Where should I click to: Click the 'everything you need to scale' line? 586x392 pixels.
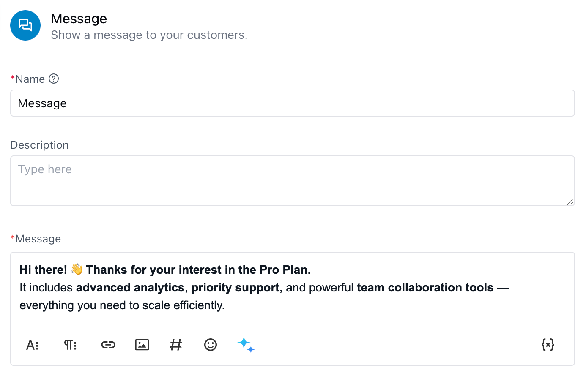(x=122, y=305)
